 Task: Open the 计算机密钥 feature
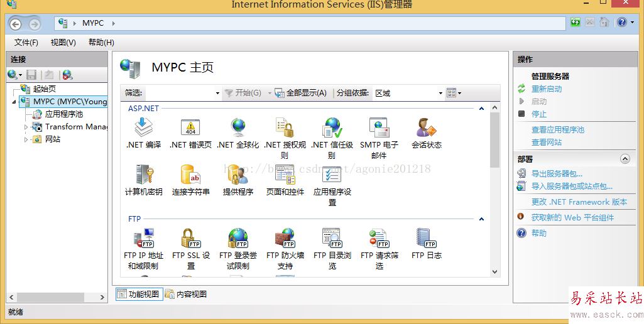143,180
